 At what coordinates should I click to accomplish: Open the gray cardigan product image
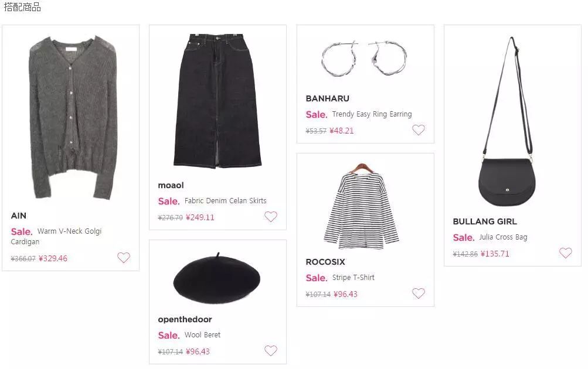tap(71, 117)
